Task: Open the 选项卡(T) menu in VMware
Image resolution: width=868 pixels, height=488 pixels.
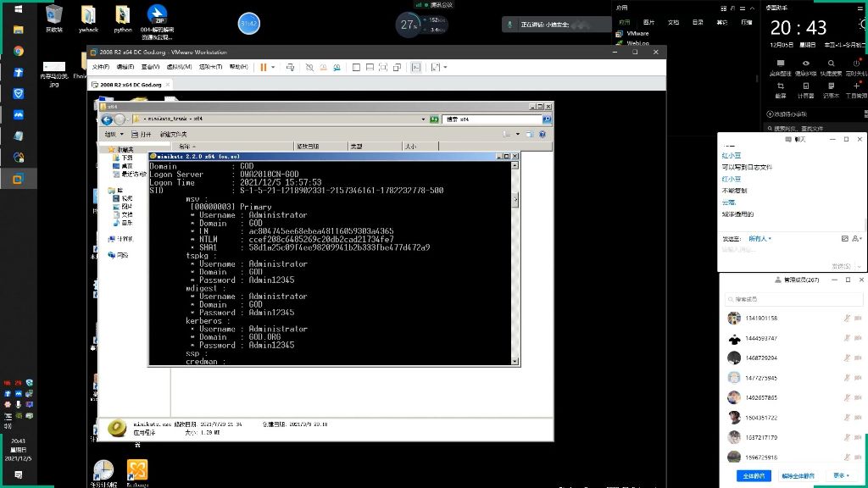Action: tap(210, 67)
